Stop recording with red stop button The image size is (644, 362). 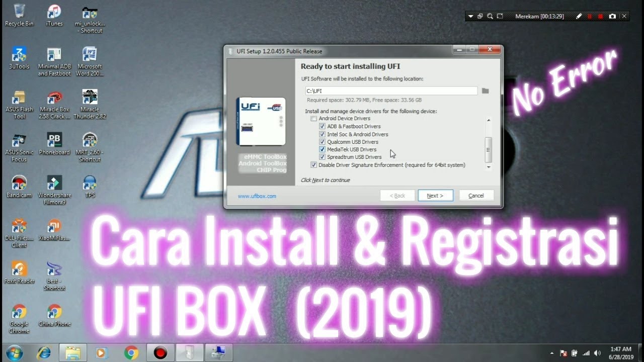coord(601,16)
